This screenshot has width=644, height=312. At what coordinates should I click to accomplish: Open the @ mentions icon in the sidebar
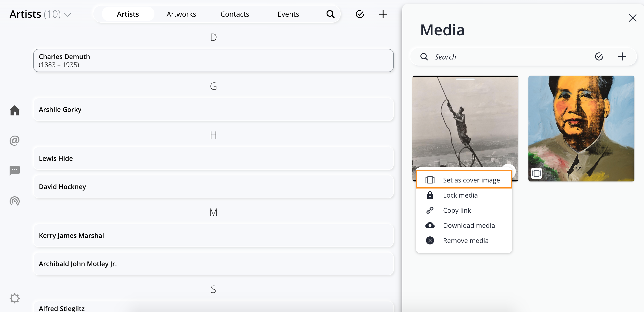point(15,140)
